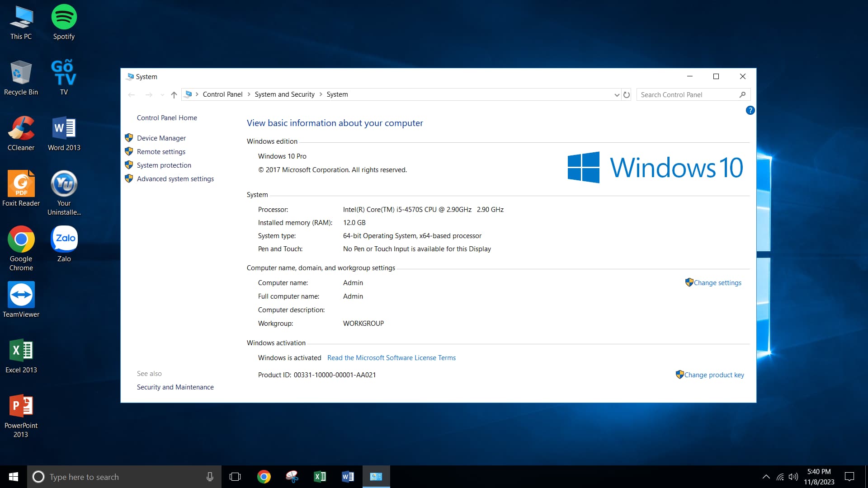Screen dimensions: 868x488
Task: Read the Microsoft Software License Terms
Action: pos(392,358)
